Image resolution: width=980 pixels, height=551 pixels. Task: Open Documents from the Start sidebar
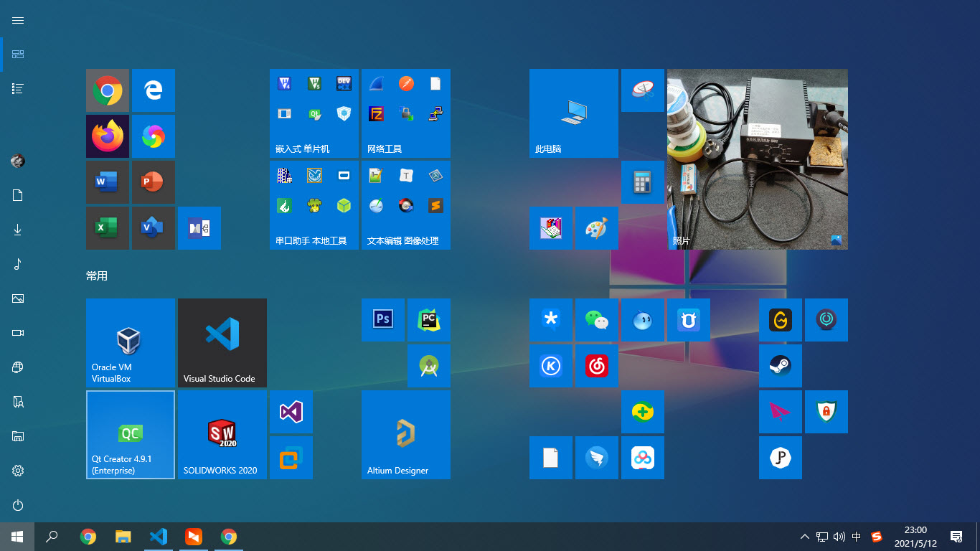[x=18, y=195]
